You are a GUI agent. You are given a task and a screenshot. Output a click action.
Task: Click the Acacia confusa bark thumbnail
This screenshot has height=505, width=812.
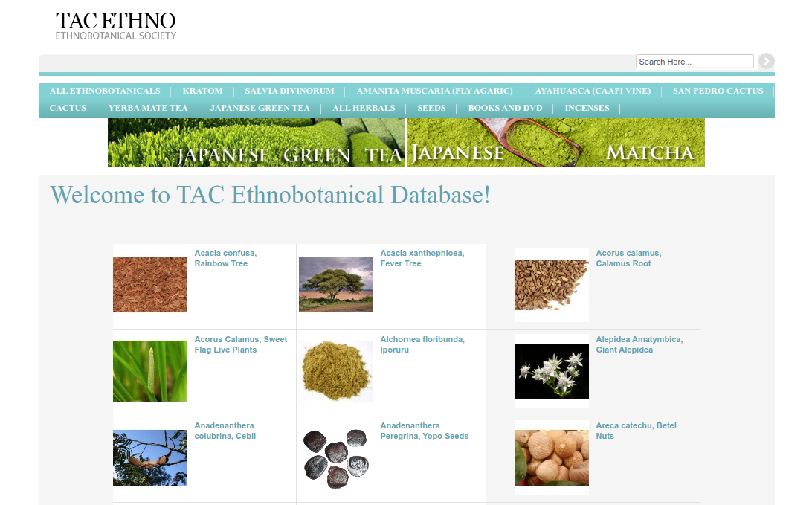coord(150,285)
